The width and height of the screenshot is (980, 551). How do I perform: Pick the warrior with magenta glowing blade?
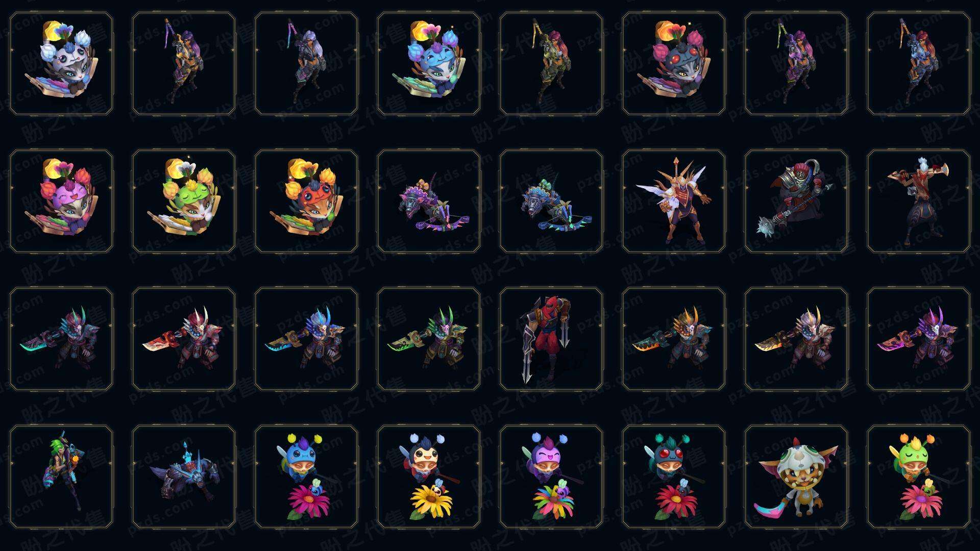pos(919,339)
